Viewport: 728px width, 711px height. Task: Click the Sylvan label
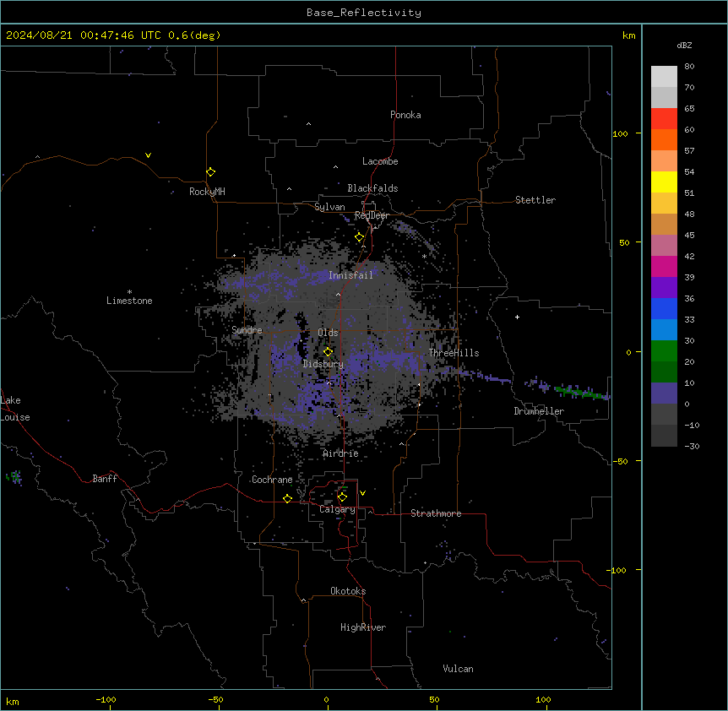click(x=329, y=207)
